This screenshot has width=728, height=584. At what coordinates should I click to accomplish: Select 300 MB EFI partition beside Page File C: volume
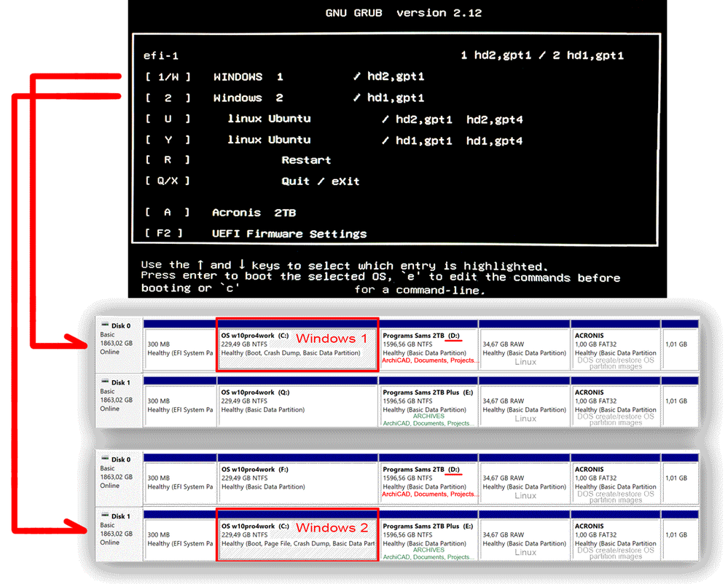(x=180, y=534)
